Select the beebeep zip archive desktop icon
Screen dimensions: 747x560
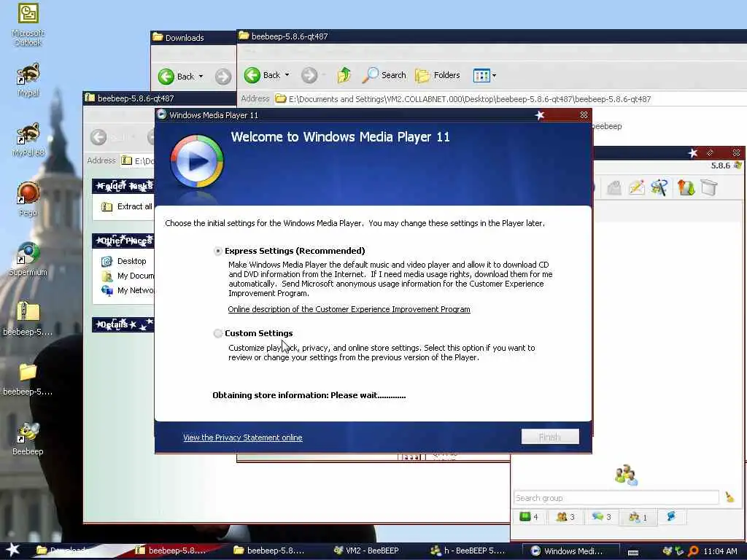(x=28, y=319)
